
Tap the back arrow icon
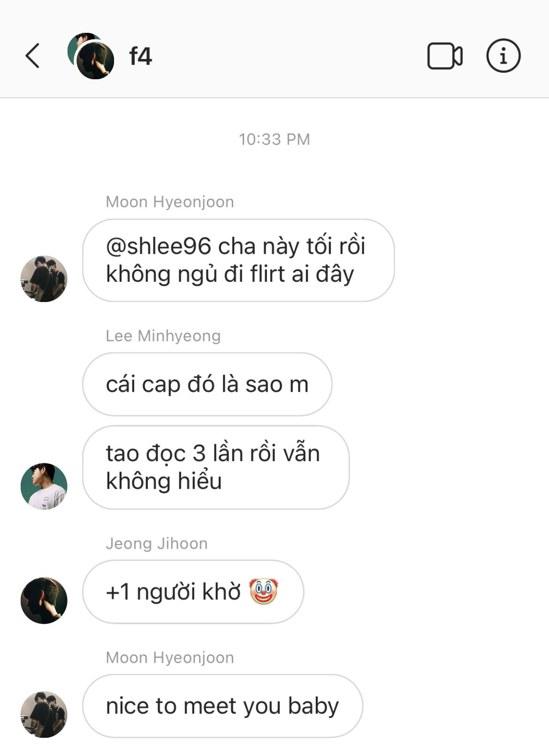click(x=32, y=56)
